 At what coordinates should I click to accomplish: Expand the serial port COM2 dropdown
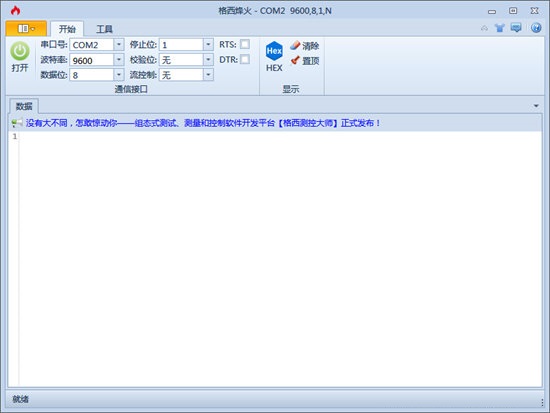[x=119, y=45]
